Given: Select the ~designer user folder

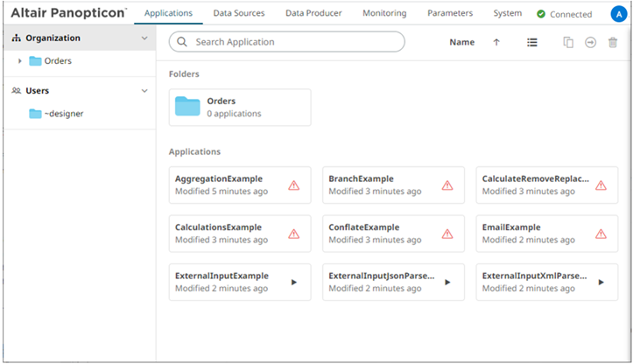Looking at the screenshot, I should 63,113.
